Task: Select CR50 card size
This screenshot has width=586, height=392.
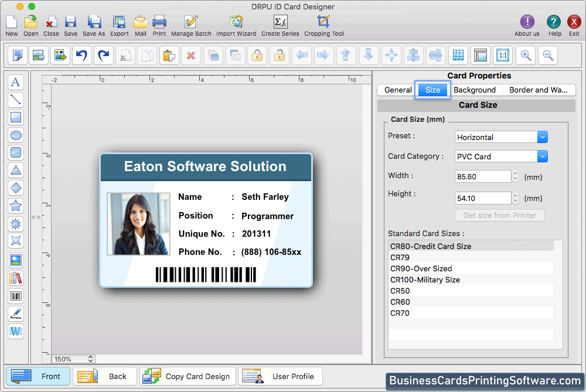Action: [x=471, y=291]
